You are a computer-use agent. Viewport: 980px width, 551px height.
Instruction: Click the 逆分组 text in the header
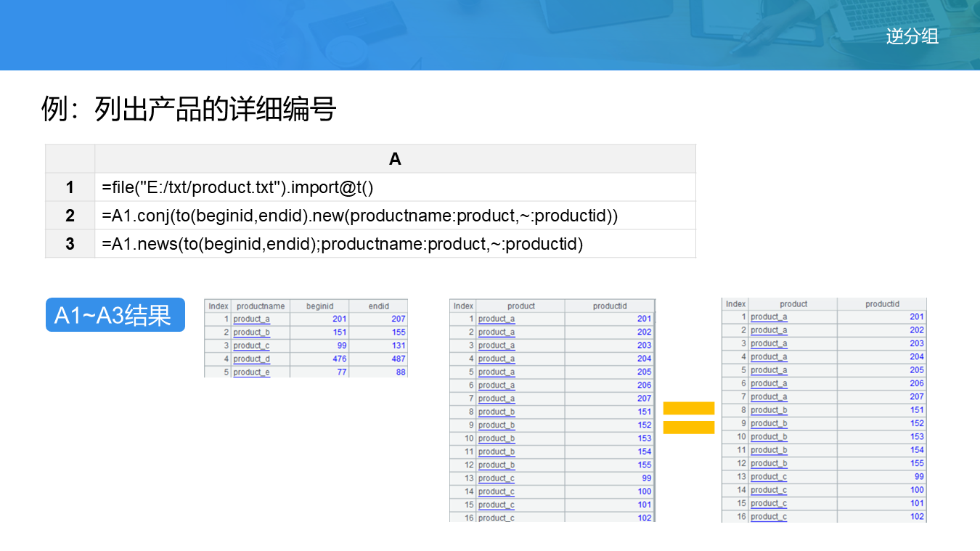click(x=912, y=36)
